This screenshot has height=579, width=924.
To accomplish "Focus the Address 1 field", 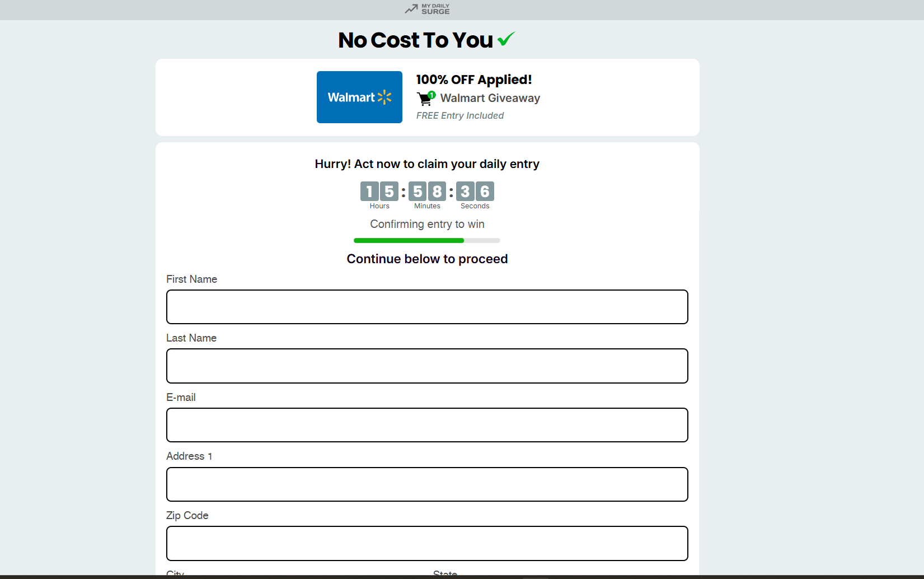I will (x=427, y=484).
